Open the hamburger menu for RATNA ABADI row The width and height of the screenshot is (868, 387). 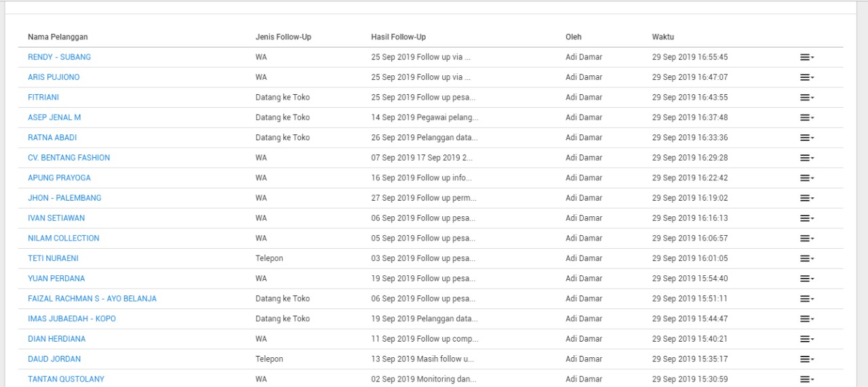pos(806,138)
